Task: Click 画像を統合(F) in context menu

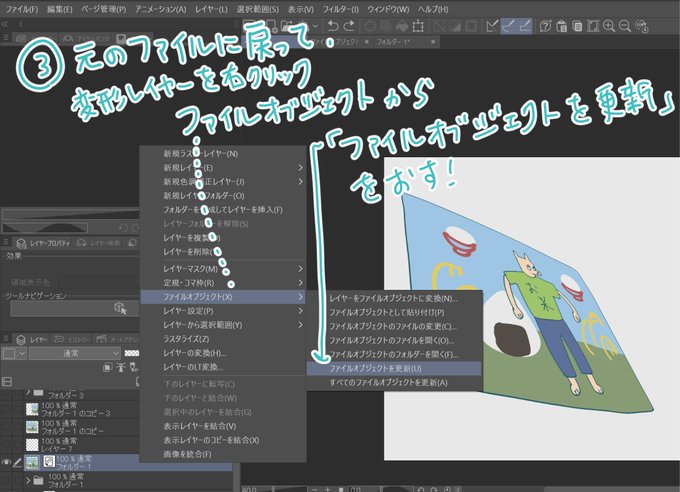Action: (223, 454)
